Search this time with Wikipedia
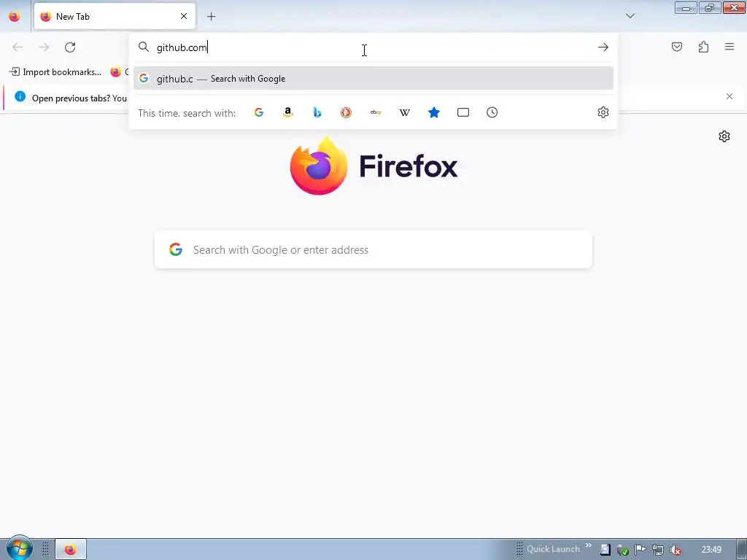The height and width of the screenshot is (560, 747). coord(404,112)
